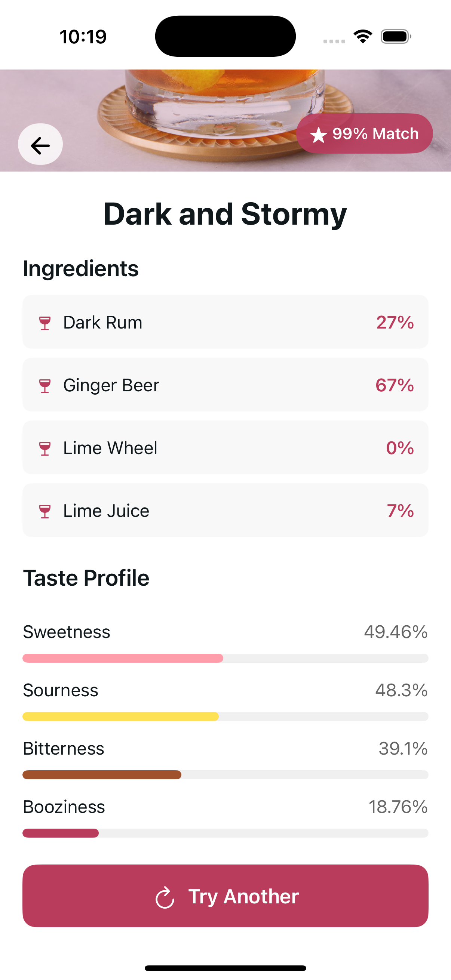
Task: Select the Dark Rum ingredient row
Action: click(x=225, y=322)
